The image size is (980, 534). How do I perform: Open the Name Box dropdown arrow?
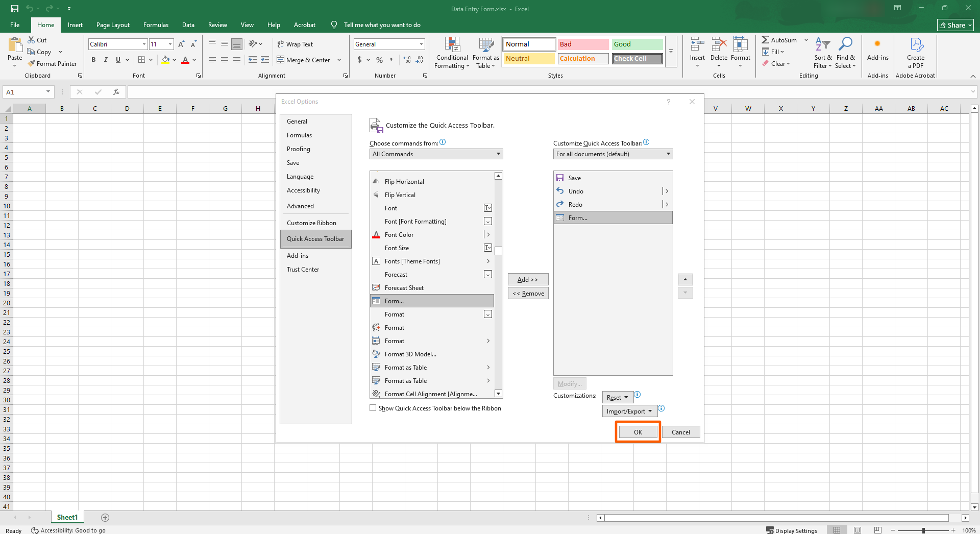point(48,92)
